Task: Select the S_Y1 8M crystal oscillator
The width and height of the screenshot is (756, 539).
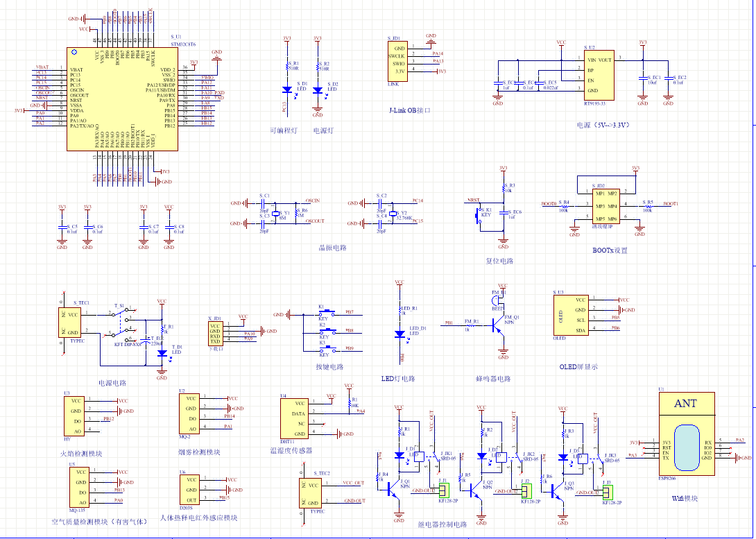Action: [x=275, y=215]
